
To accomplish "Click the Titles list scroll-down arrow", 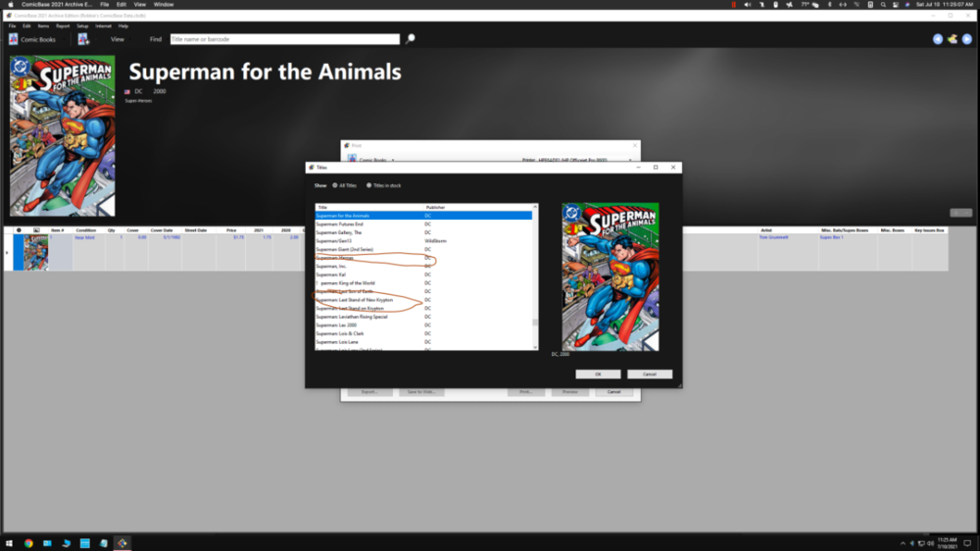I will pyautogui.click(x=535, y=347).
